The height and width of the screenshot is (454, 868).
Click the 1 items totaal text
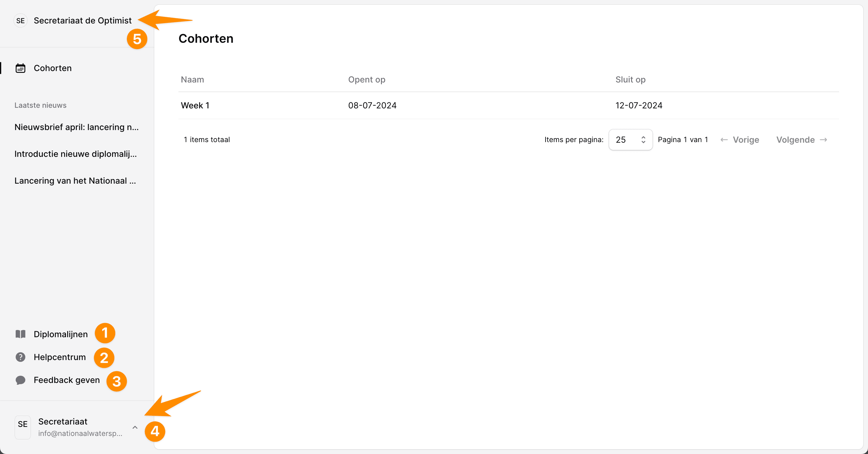click(x=206, y=139)
